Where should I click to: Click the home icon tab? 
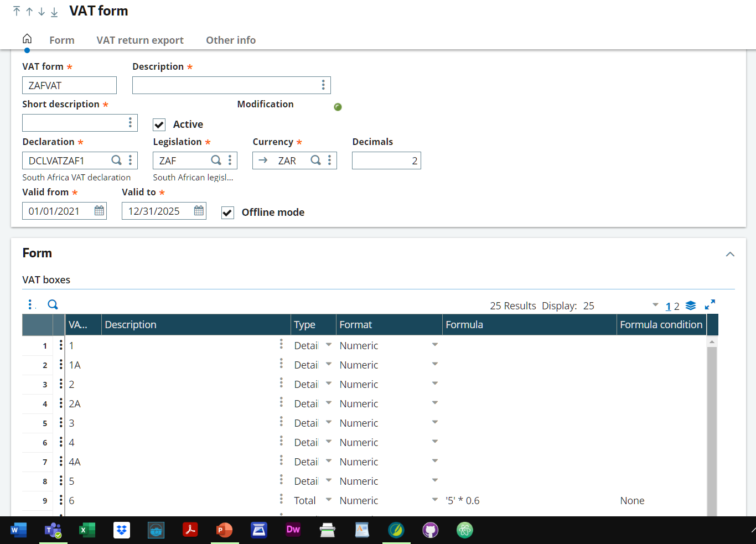coord(27,39)
